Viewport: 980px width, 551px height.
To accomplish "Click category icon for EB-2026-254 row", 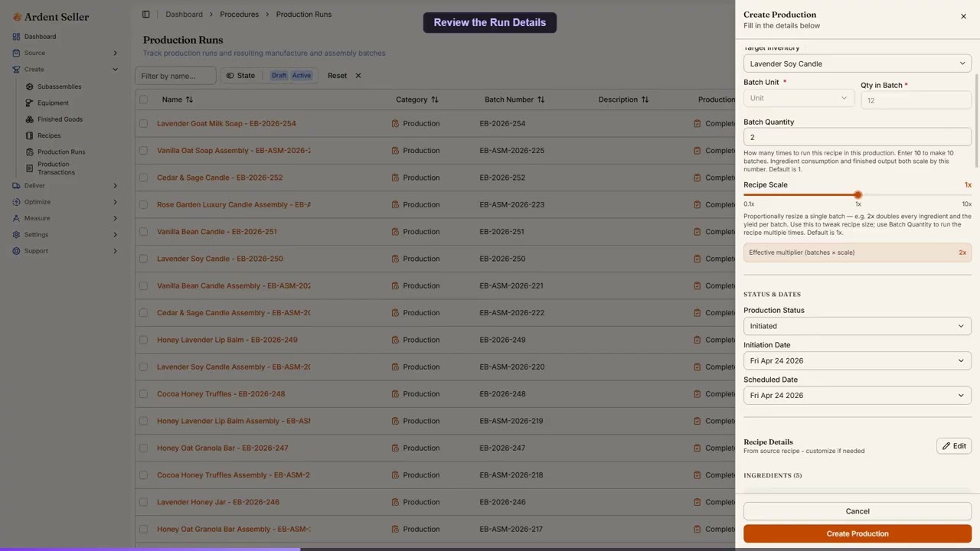I will pos(395,123).
